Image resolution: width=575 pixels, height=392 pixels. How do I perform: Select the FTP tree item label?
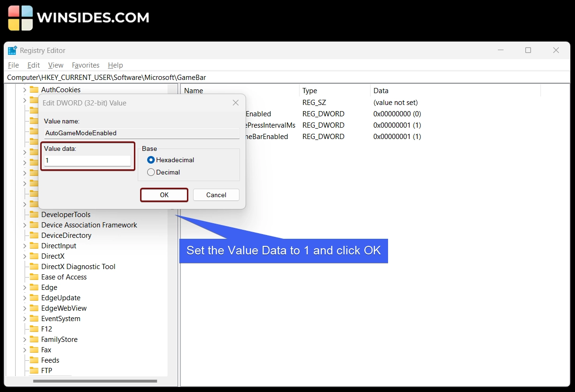tap(47, 370)
